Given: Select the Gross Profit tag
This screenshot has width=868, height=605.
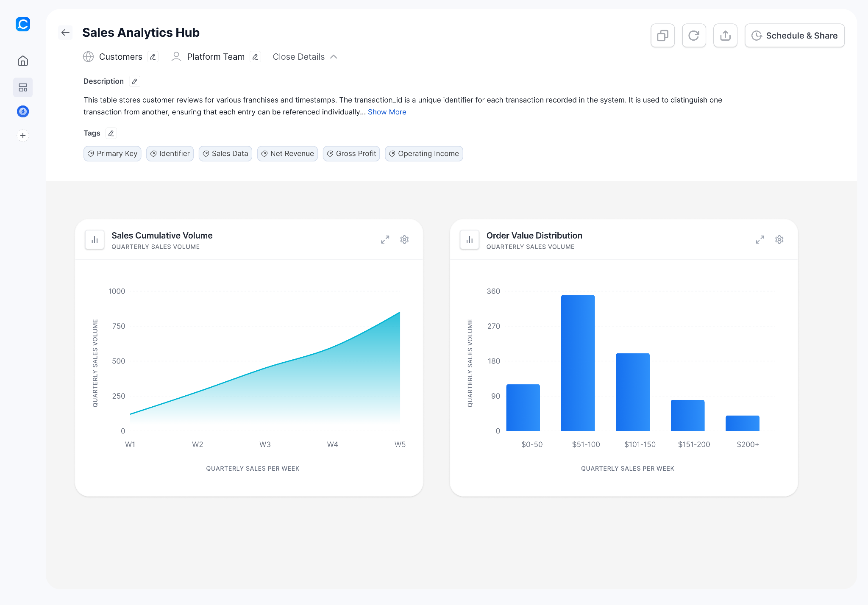Looking at the screenshot, I should click(x=351, y=153).
